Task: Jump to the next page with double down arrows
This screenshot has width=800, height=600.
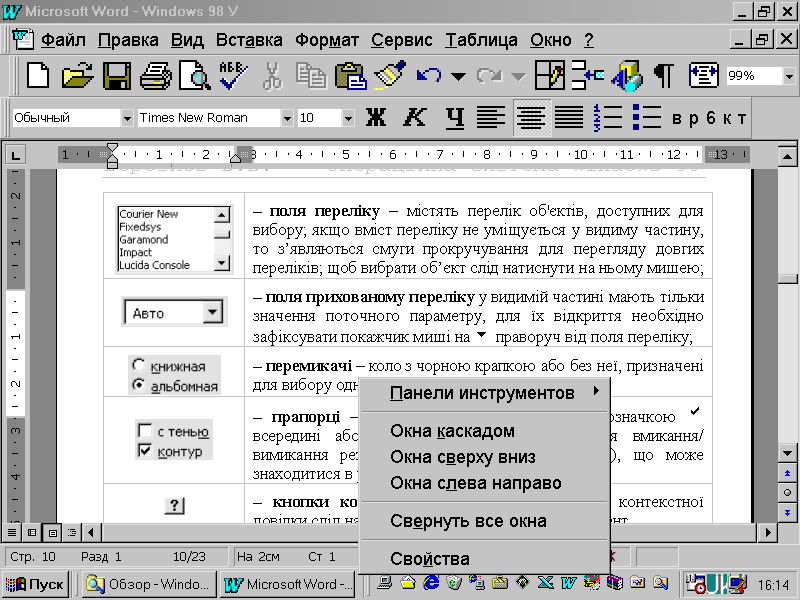Action: (787, 512)
